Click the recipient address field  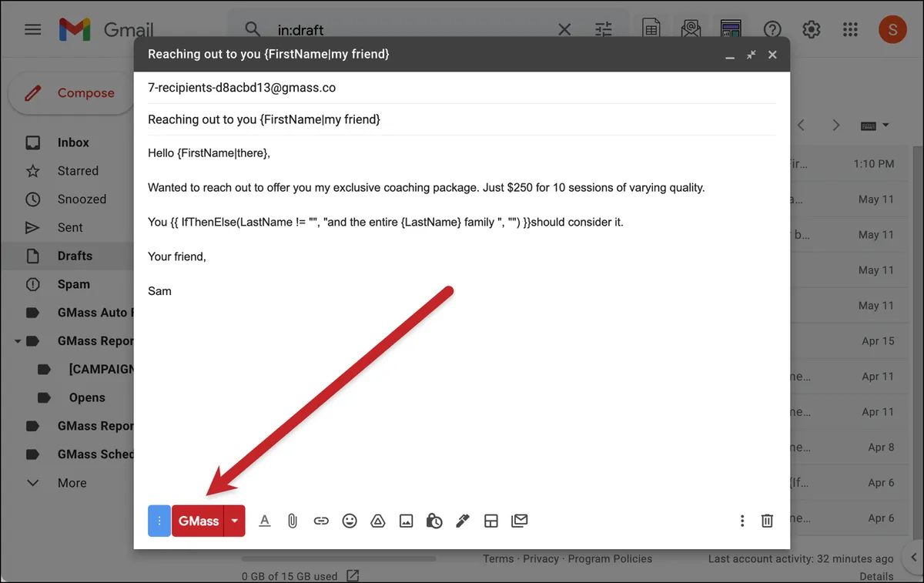pyautogui.click(x=462, y=88)
